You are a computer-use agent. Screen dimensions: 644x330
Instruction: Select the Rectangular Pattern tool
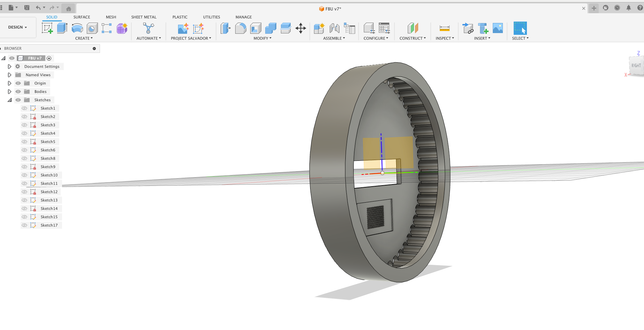coord(107,28)
